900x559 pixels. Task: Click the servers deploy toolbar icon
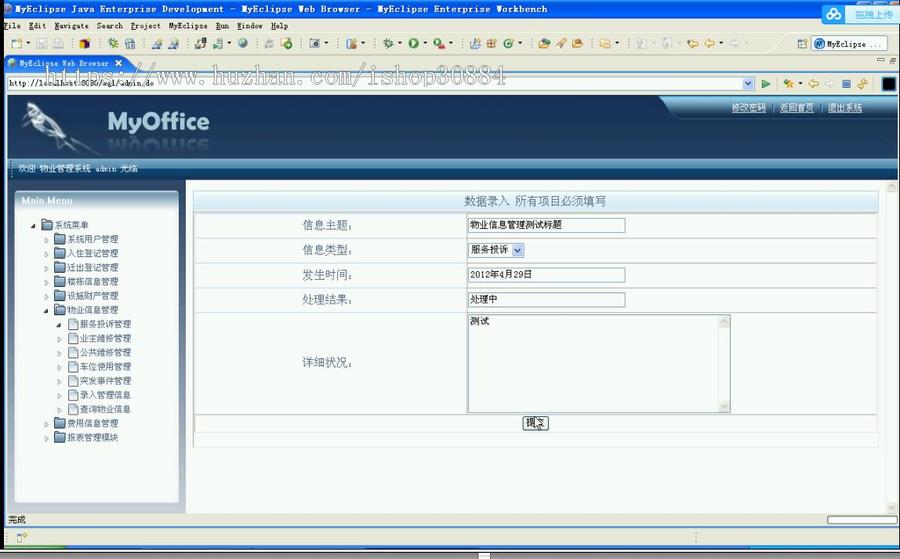(x=200, y=44)
